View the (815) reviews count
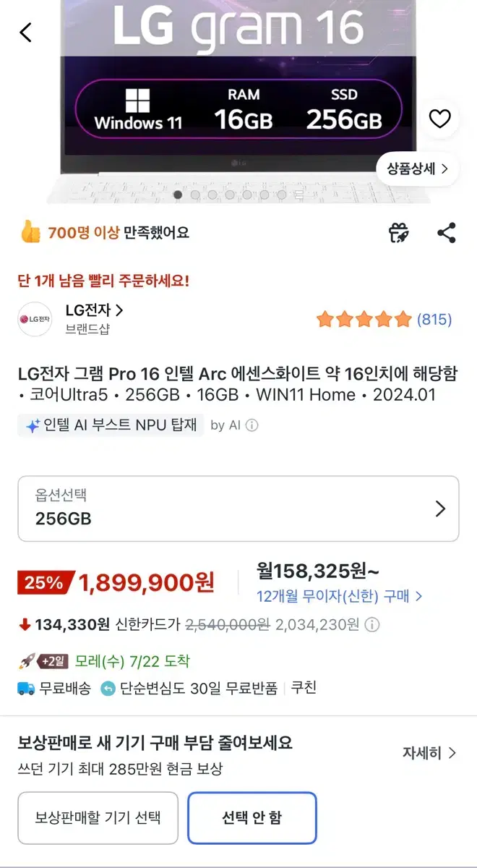This screenshot has height=868, width=477. tap(434, 319)
